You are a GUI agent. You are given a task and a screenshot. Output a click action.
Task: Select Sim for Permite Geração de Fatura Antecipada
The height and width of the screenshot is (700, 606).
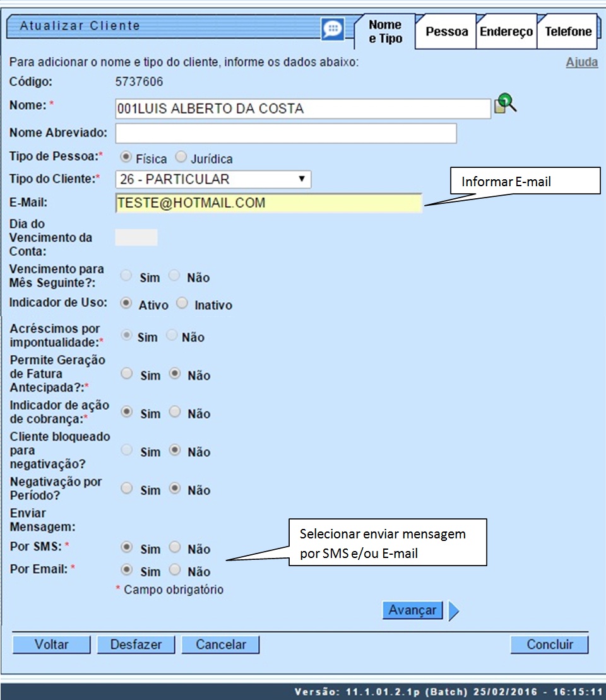click(126, 373)
